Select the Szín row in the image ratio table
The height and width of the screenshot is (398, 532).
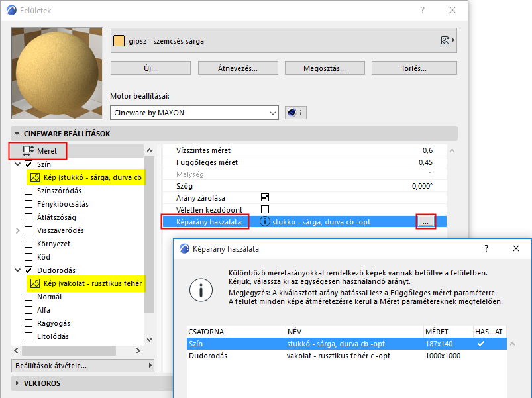click(346, 344)
